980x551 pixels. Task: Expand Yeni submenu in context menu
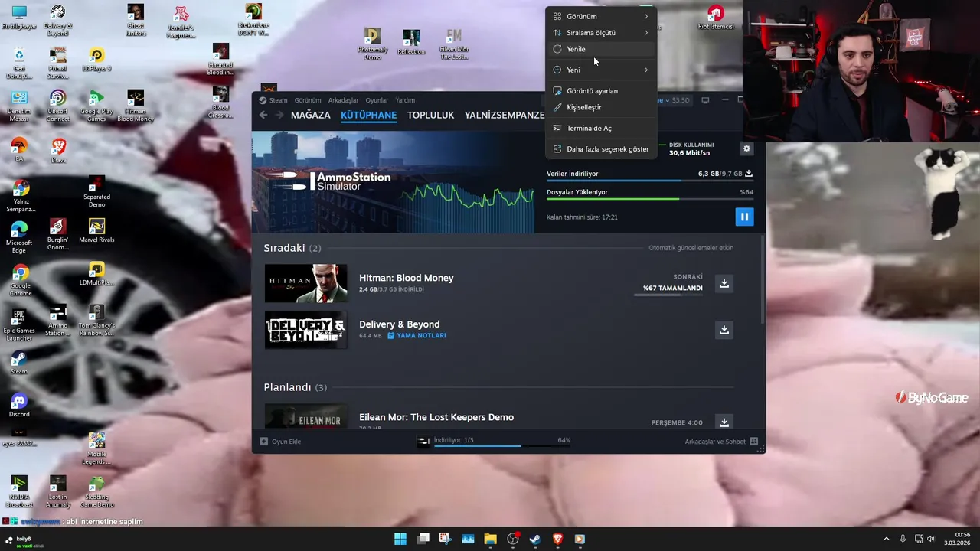pyautogui.click(x=601, y=70)
